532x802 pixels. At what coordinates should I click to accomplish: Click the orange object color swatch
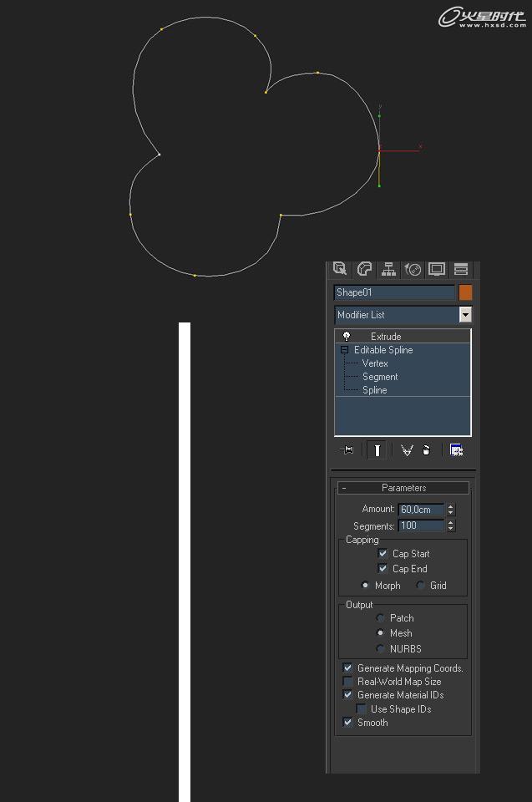[x=465, y=292]
